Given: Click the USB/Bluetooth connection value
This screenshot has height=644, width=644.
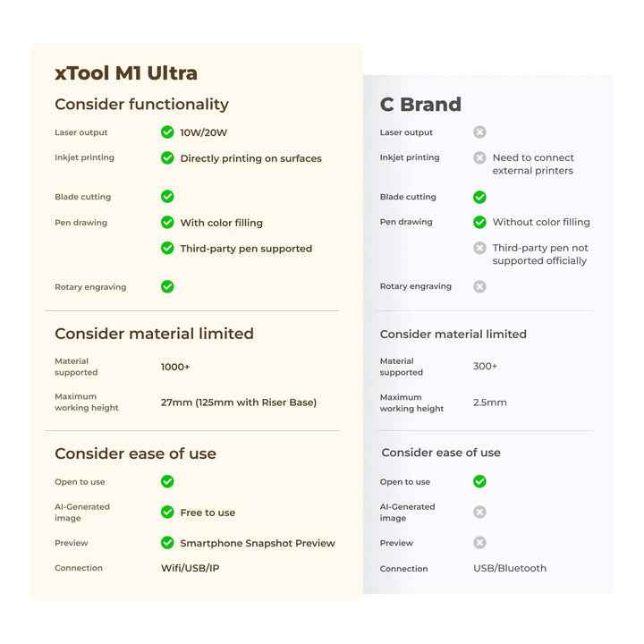Looking at the screenshot, I should (x=510, y=569).
